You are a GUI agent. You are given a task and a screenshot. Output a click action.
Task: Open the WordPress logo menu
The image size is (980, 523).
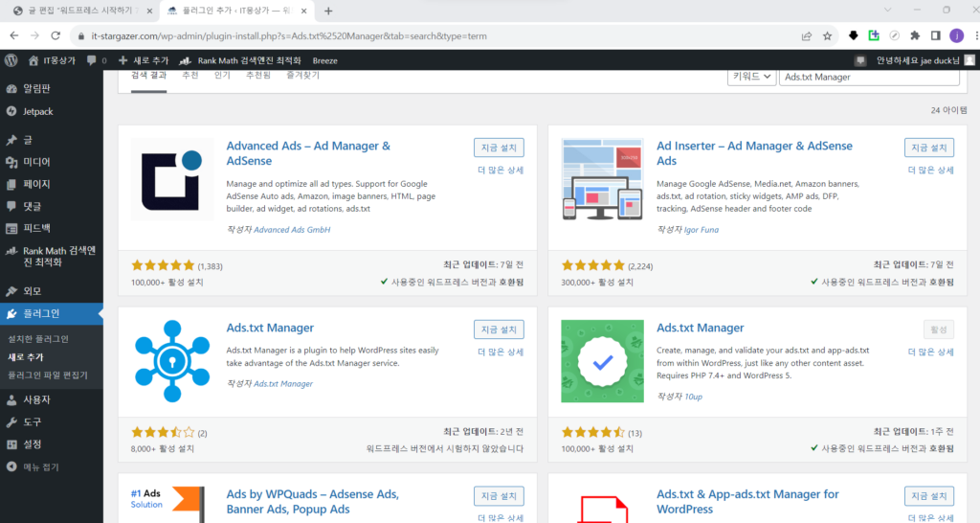pyautogui.click(x=11, y=60)
